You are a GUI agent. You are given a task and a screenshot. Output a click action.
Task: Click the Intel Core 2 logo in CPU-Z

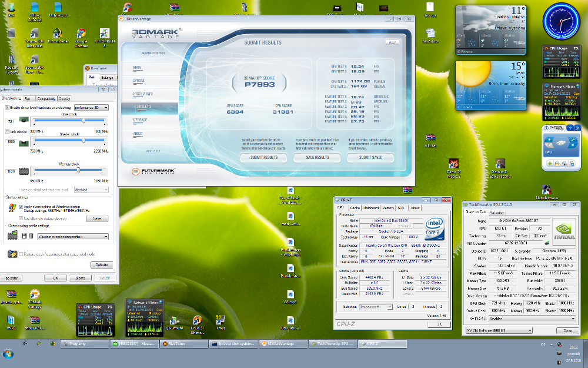pyautogui.click(x=435, y=228)
